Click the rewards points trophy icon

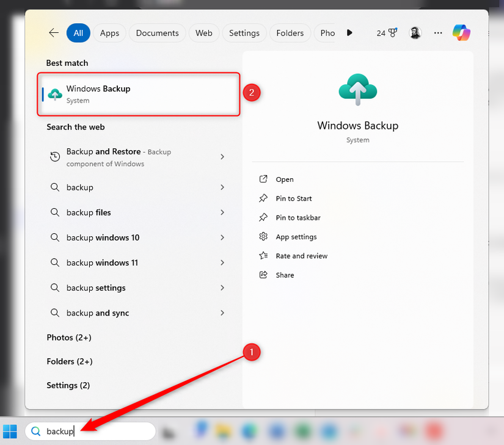[x=392, y=33]
